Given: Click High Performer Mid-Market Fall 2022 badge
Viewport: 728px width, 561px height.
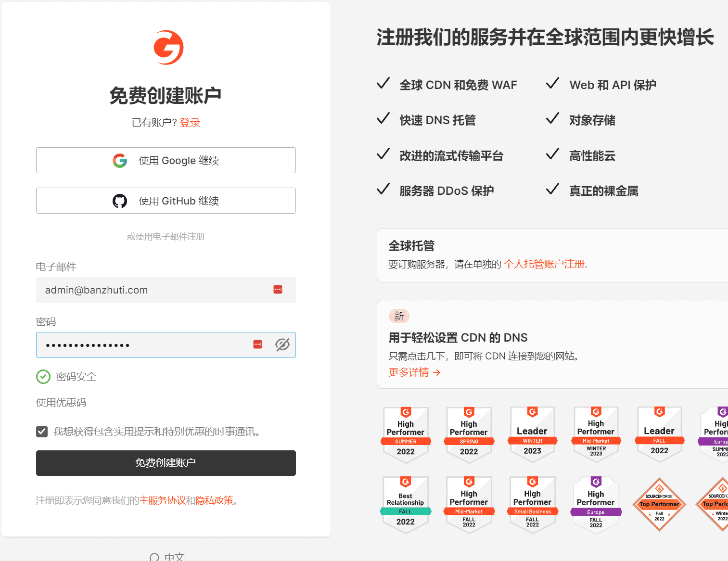Looking at the screenshot, I should (469, 505).
